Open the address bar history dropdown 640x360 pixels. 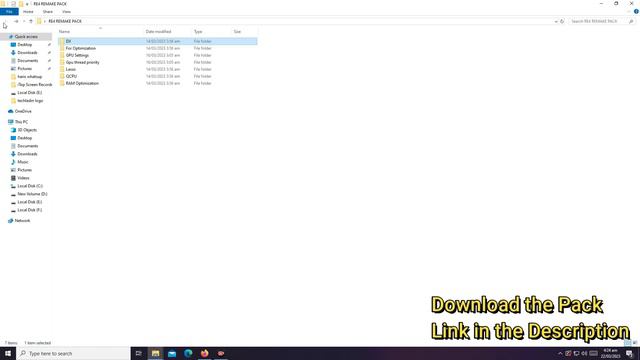tap(556, 21)
